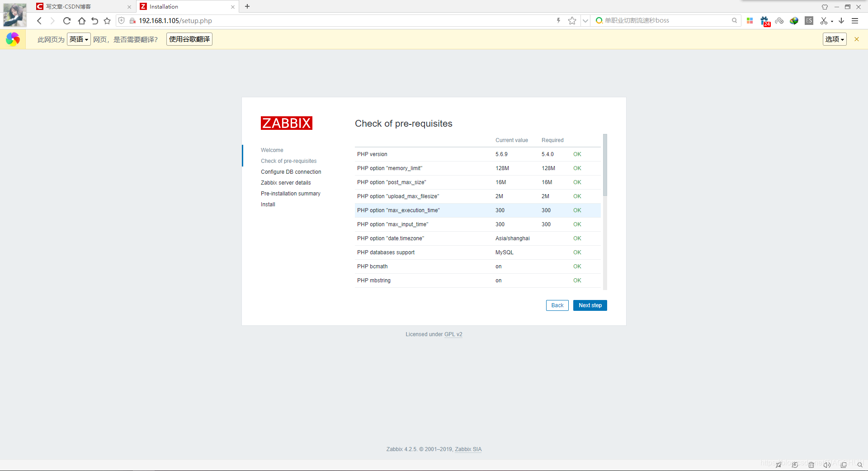Click the rocket accelerator icon in status bar
The width and height of the screenshot is (868, 471).
[x=778, y=465]
